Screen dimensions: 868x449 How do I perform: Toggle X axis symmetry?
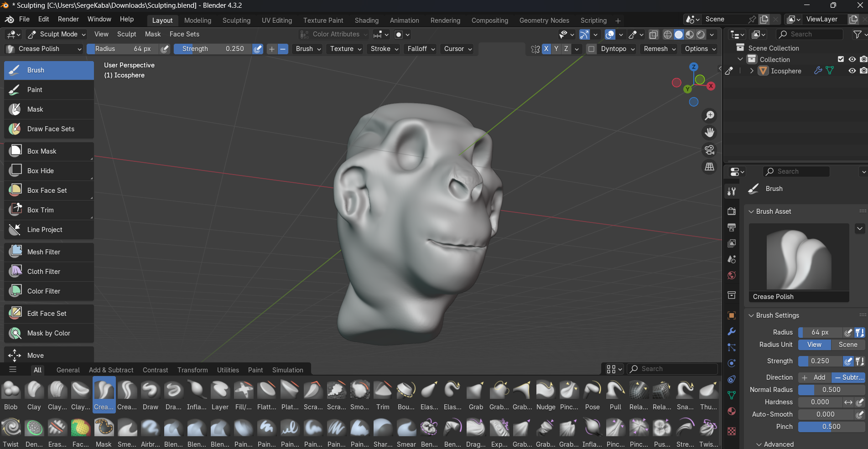[x=546, y=49]
